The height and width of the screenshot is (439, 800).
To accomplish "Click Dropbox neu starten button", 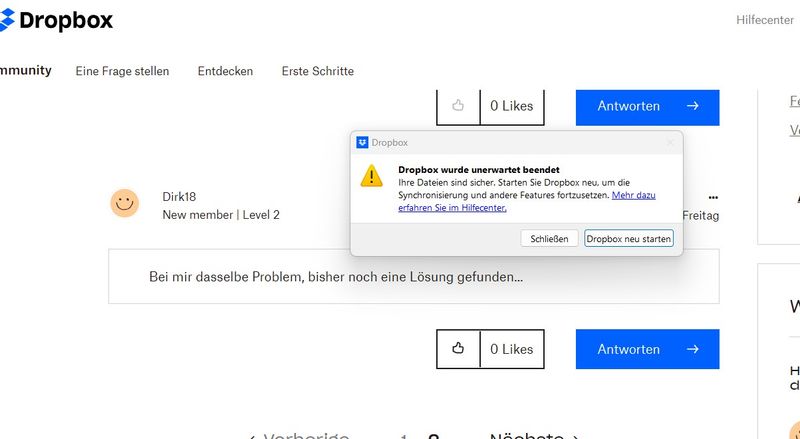I will [x=629, y=238].
